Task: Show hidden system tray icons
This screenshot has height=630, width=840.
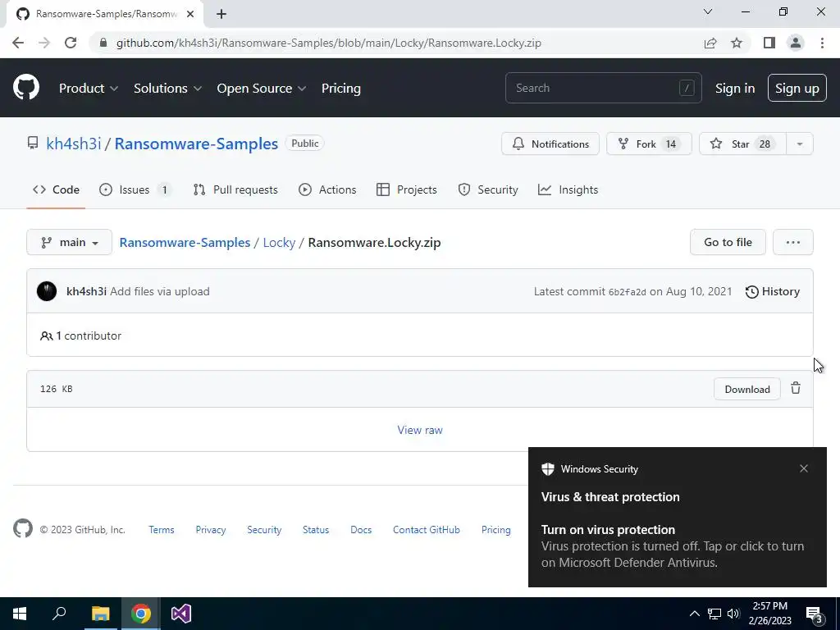Action: (x=694, y=614)
